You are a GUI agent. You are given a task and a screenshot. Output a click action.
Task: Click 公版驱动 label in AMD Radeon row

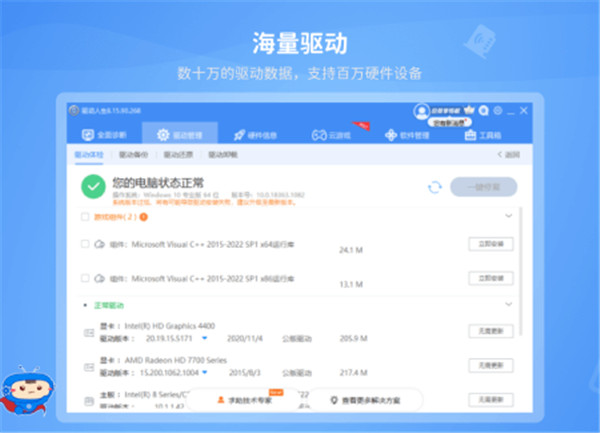297,373
